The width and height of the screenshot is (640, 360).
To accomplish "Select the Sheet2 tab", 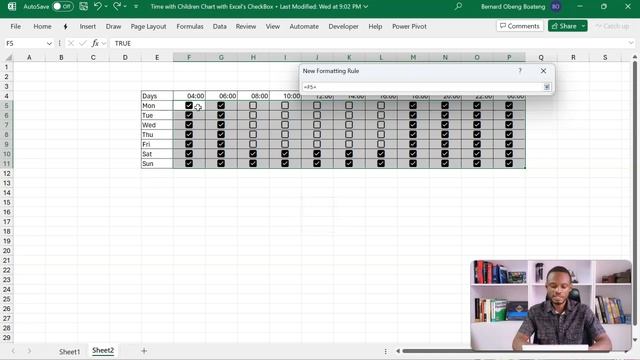I will [103, 351].
